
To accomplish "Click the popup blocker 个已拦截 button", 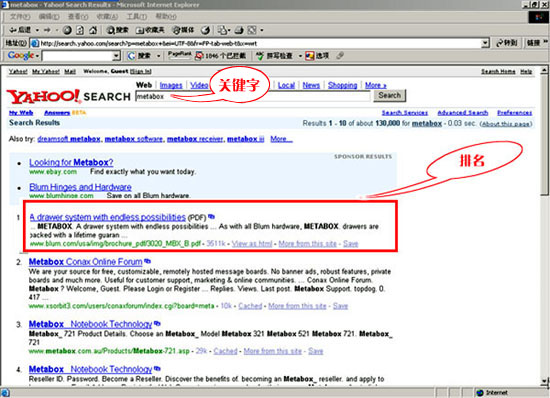I will [x=220, y=56].
